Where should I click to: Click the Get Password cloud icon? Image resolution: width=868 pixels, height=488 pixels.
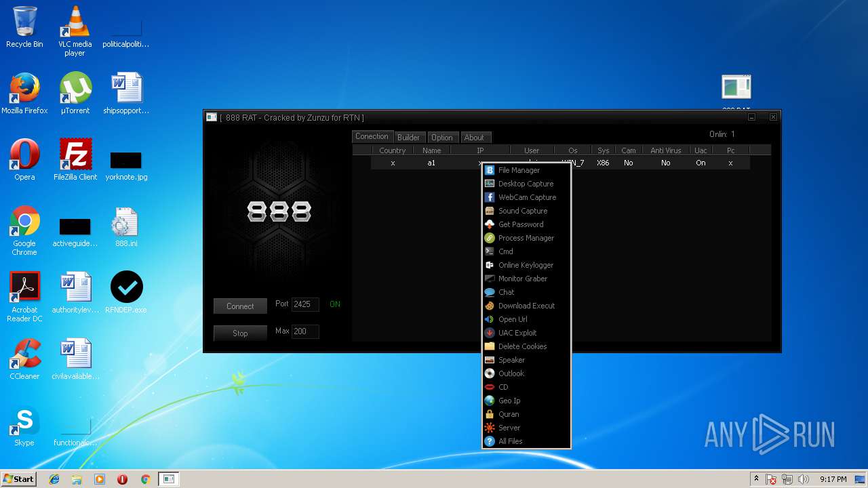click(x=490, y=224)
